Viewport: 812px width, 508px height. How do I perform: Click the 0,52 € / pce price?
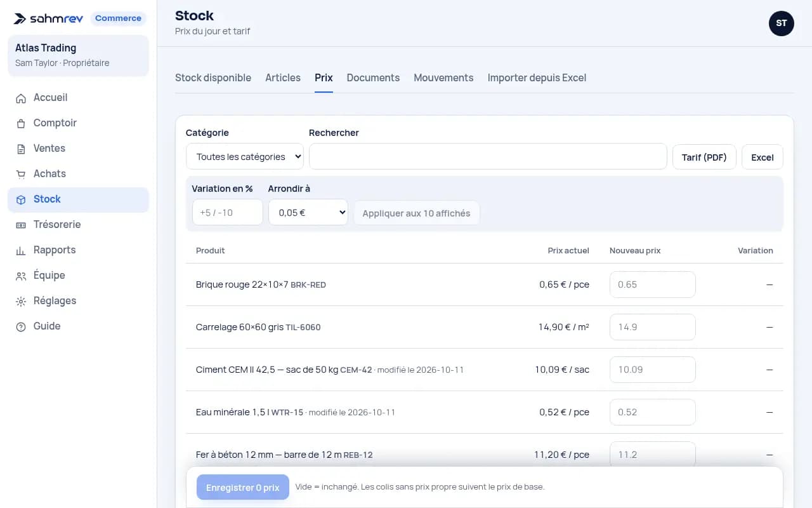click(x=564, y=412)
